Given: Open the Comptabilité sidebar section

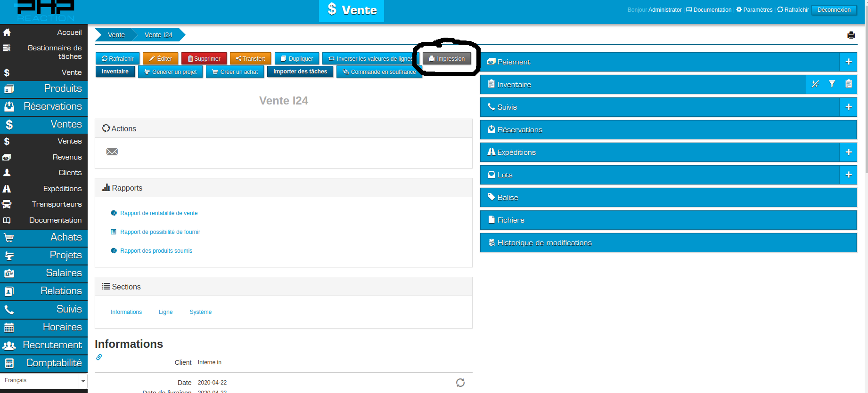Looking at the screenshot, I should click(54, 363).
